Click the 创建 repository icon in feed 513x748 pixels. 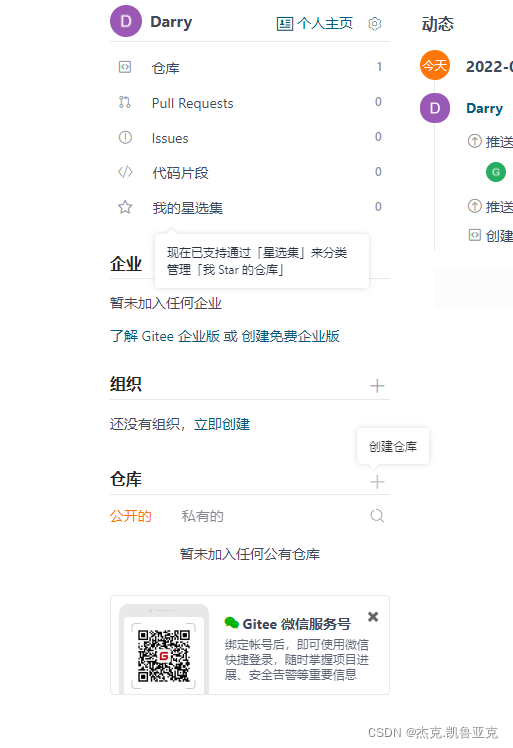tap(474, 235)
